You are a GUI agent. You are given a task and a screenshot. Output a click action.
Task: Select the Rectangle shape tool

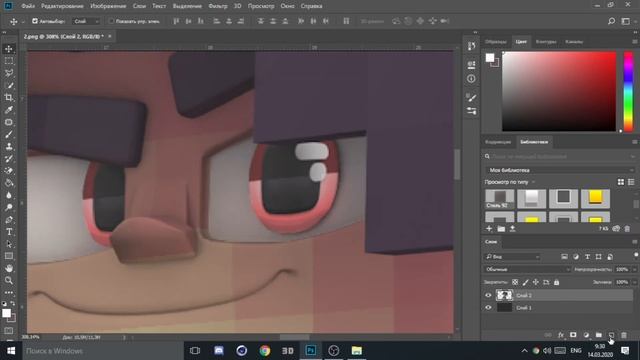tap(9, 256)
